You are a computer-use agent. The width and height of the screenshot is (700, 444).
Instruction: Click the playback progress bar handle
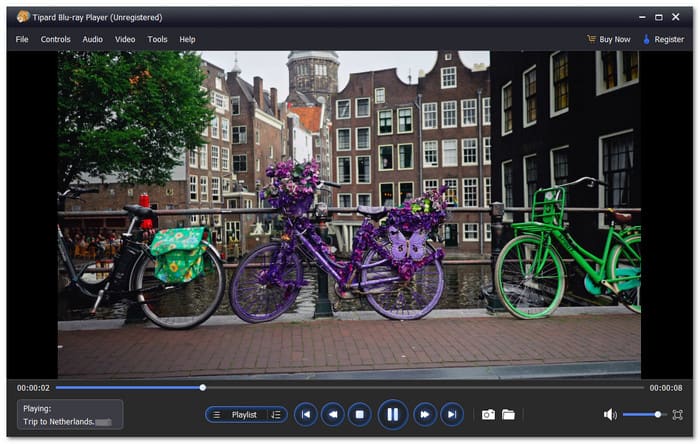203,387
